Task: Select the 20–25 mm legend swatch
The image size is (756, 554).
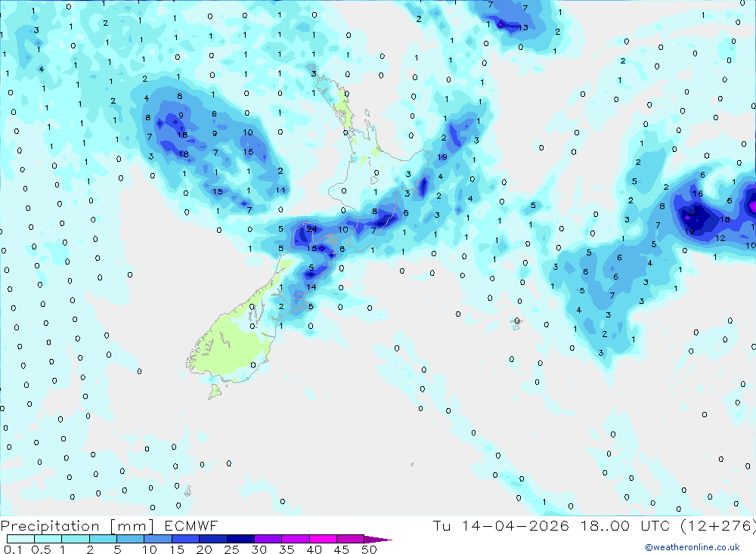Action: tap(213, 539)
